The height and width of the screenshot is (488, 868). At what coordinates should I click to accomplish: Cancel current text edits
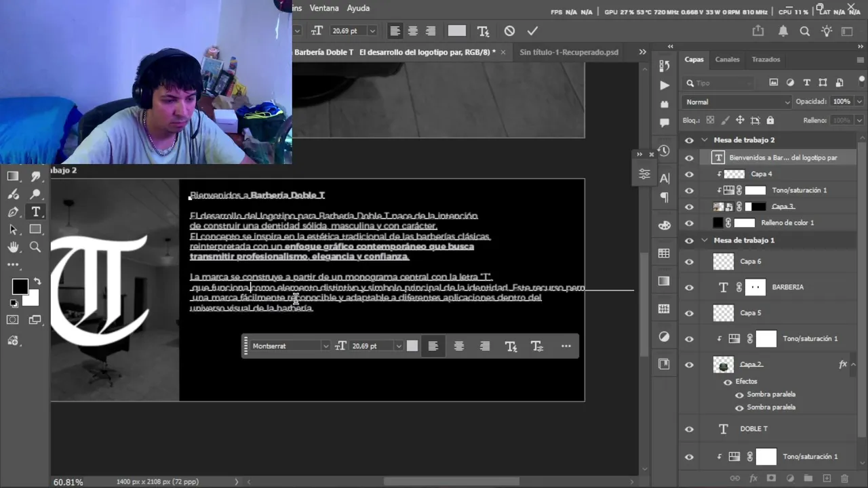509,31
